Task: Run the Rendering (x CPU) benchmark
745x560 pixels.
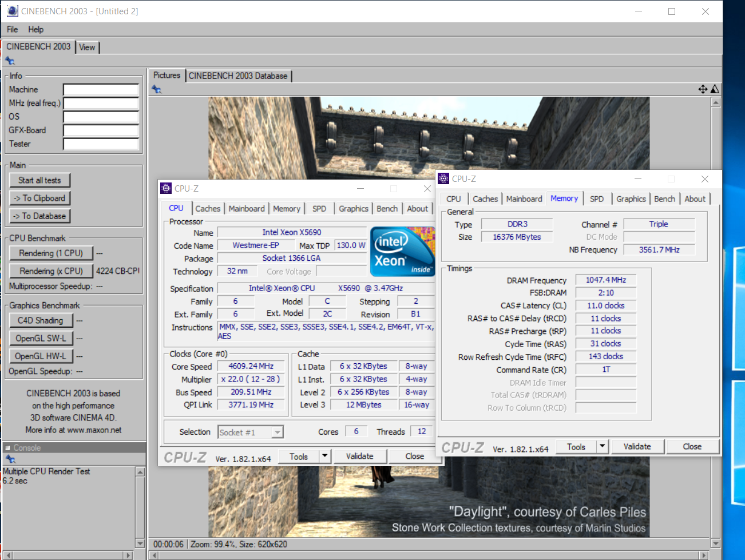Action: (51, 271)
